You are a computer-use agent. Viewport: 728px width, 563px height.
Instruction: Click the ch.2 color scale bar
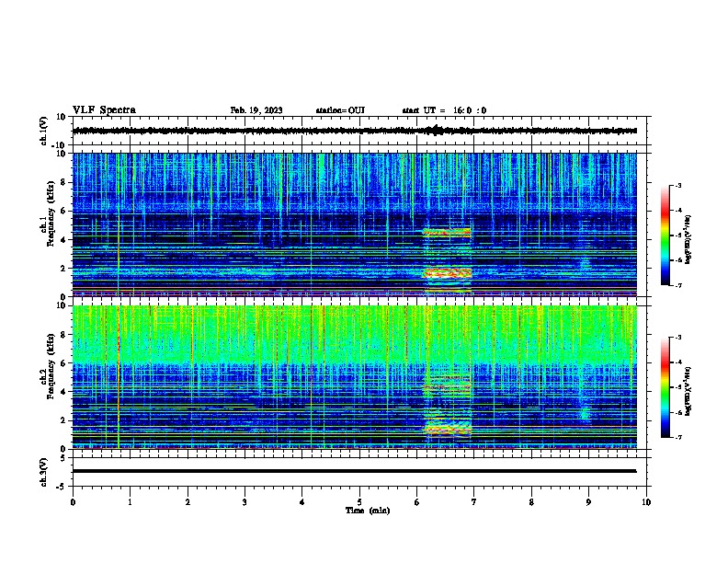(665, 387)
